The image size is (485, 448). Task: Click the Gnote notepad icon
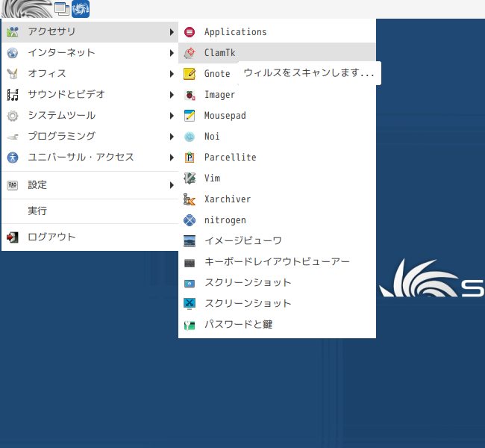pos(190,74)
